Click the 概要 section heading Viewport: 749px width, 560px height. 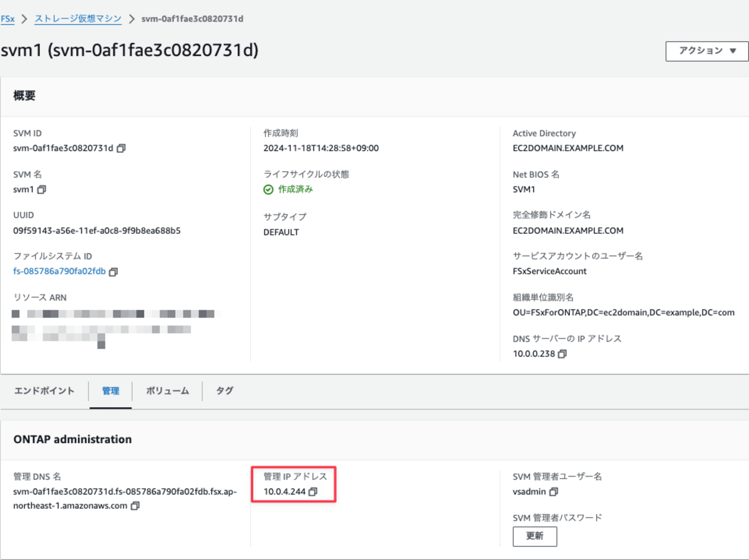(24, 95)
